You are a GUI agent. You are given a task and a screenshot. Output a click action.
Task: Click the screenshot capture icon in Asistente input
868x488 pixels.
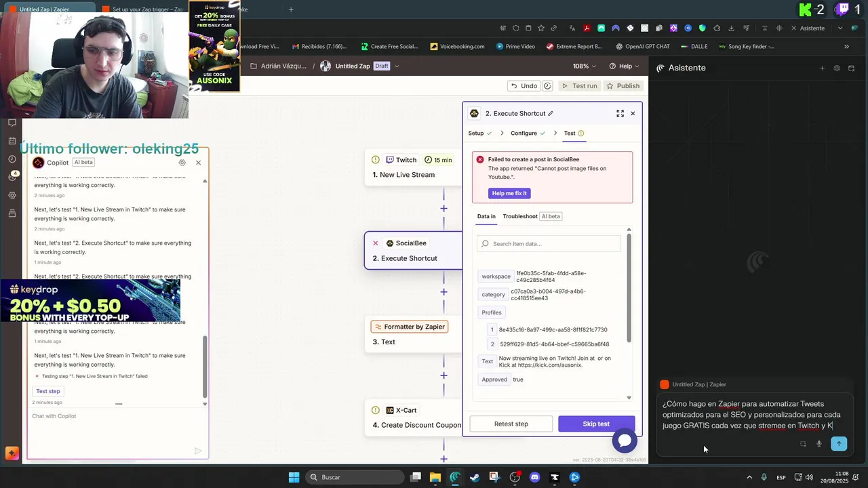pos(803,444)
